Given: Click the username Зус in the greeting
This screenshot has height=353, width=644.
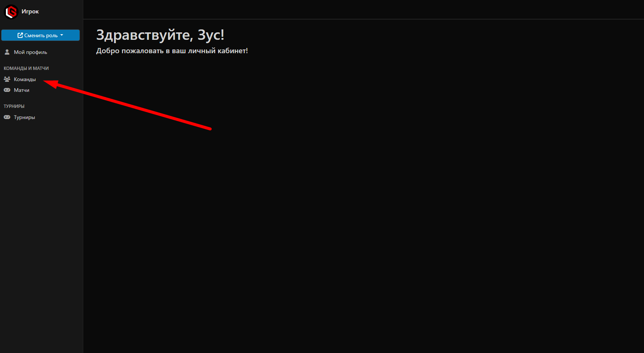Looking at the screenshot, I should (x=209, y=35).
